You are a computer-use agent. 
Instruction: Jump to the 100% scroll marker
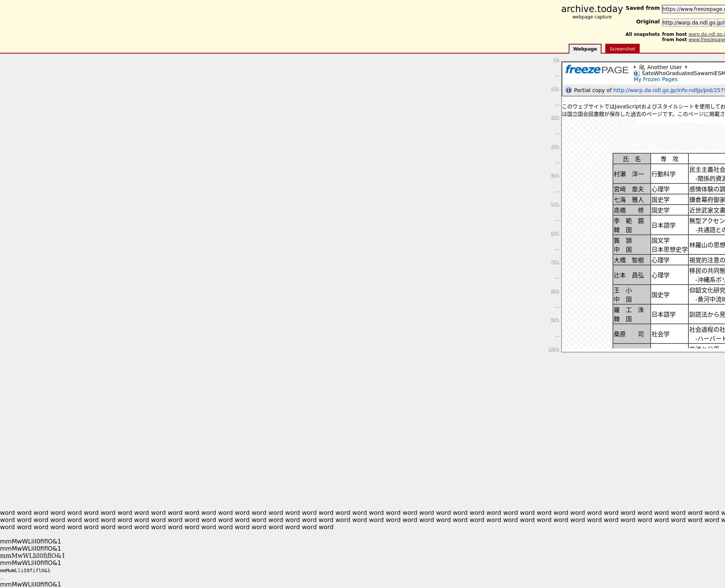pos(554,349)
